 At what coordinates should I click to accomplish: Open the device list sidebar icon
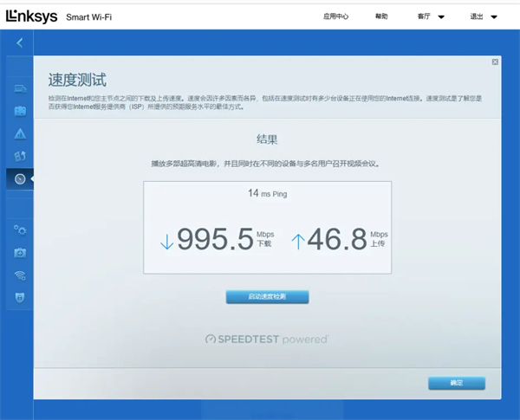20,88
